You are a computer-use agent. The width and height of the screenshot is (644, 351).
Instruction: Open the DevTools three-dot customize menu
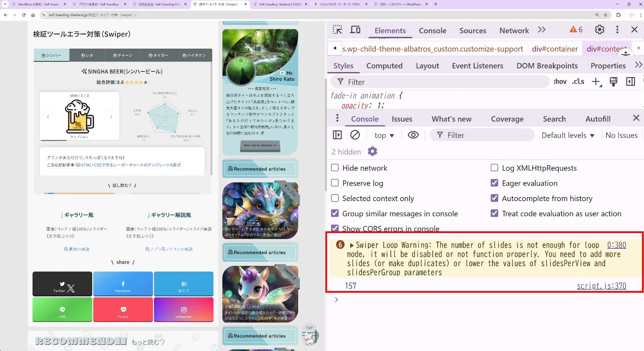[x=617, y=30]
